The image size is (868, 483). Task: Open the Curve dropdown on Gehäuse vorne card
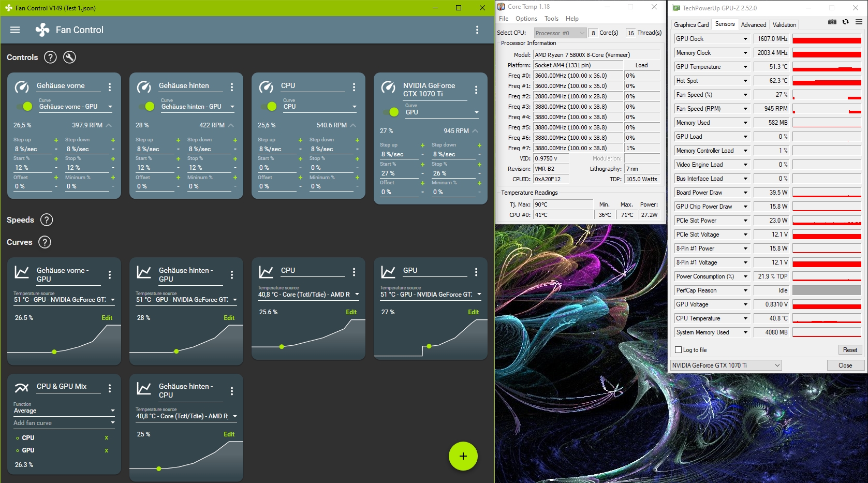pos(76,107)
